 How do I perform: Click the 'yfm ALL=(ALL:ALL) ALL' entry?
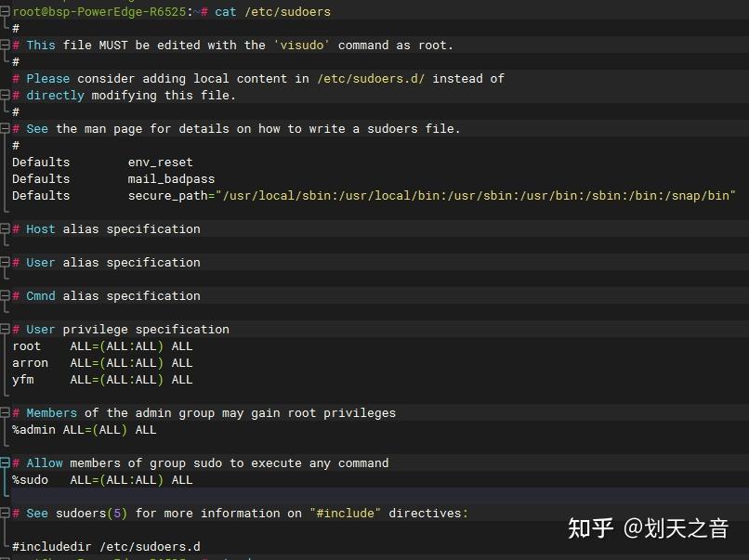click(102, 379)
